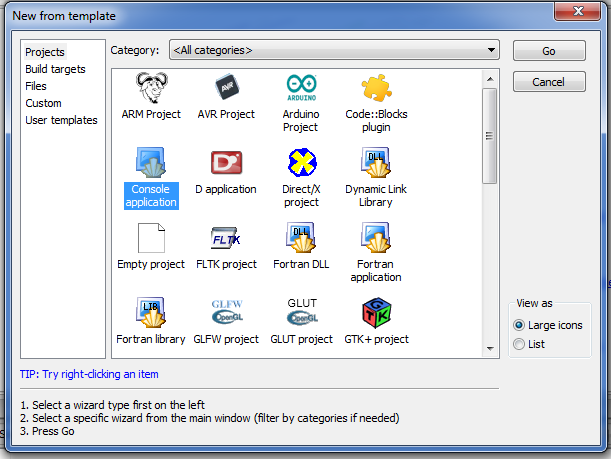
Task: Choose the Direct/X project icon
Action: (x=302, y=162)
